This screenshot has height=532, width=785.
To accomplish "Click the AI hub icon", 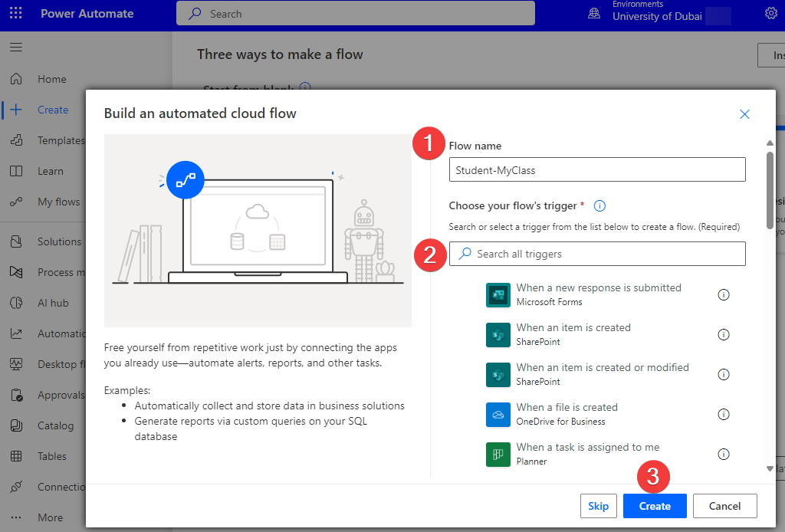I will 16,303.
